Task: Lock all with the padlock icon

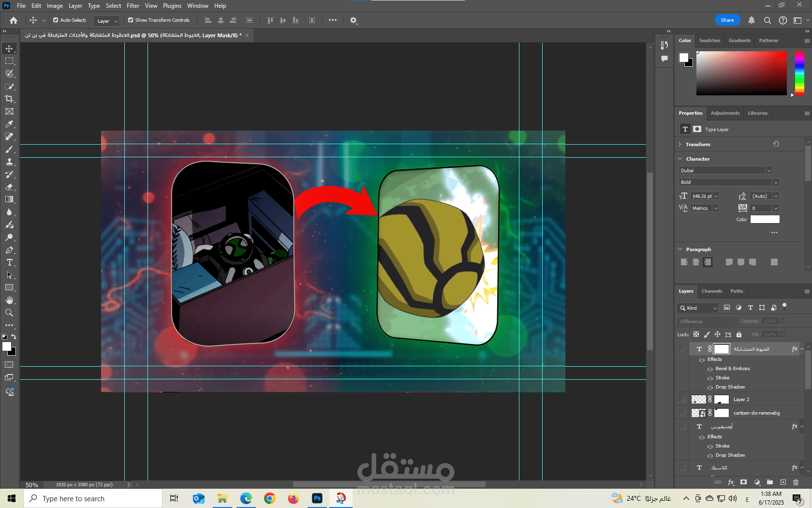Action: point(739,334)
